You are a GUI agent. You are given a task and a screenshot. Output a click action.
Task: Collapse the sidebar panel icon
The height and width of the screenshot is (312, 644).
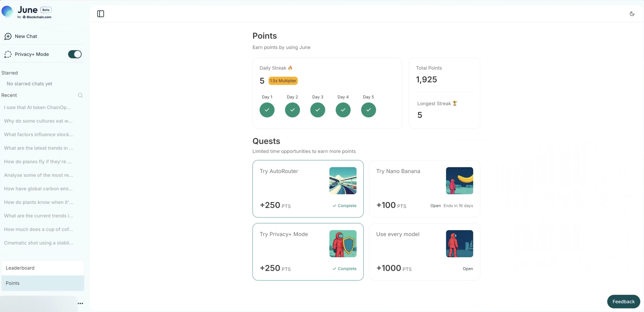(x=100, y=14)
